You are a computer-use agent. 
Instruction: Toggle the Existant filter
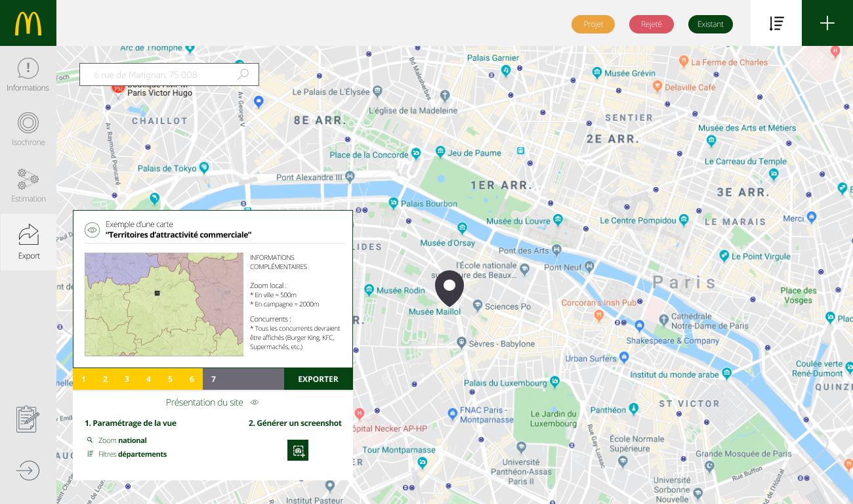click(x=711, y=24)
